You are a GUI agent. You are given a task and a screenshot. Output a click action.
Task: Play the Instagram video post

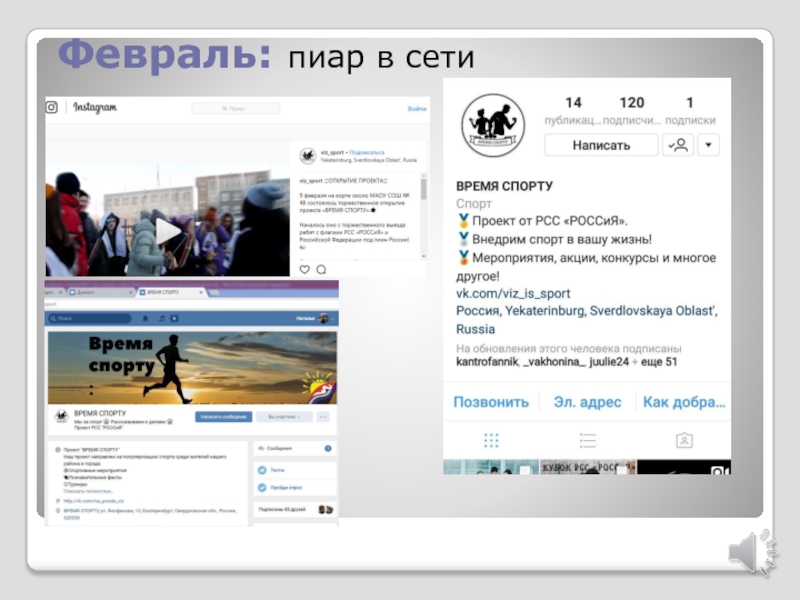[167, 232]
